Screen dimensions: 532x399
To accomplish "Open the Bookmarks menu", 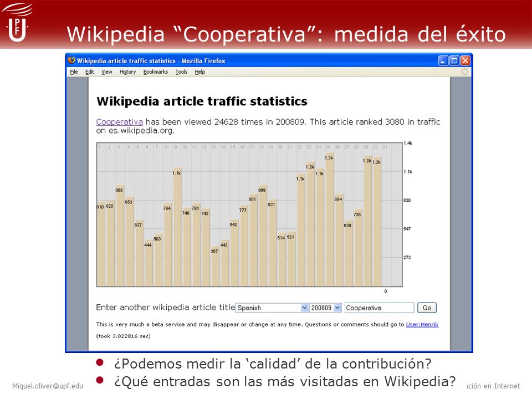I will [155, 72].
